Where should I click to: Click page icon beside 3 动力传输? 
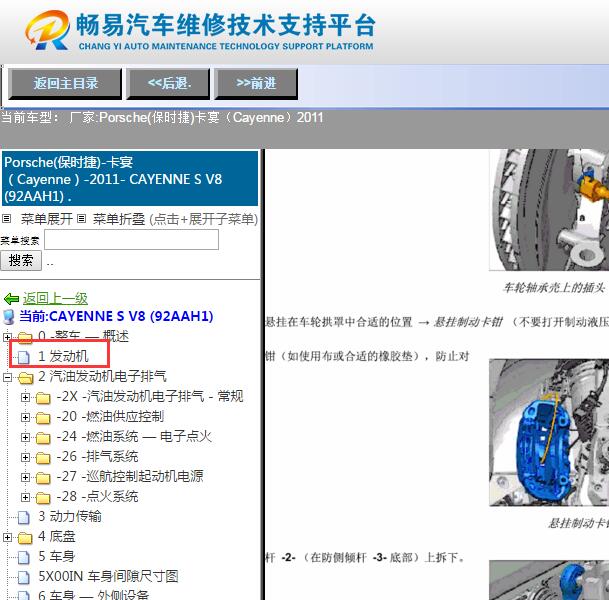coord(23,517)
